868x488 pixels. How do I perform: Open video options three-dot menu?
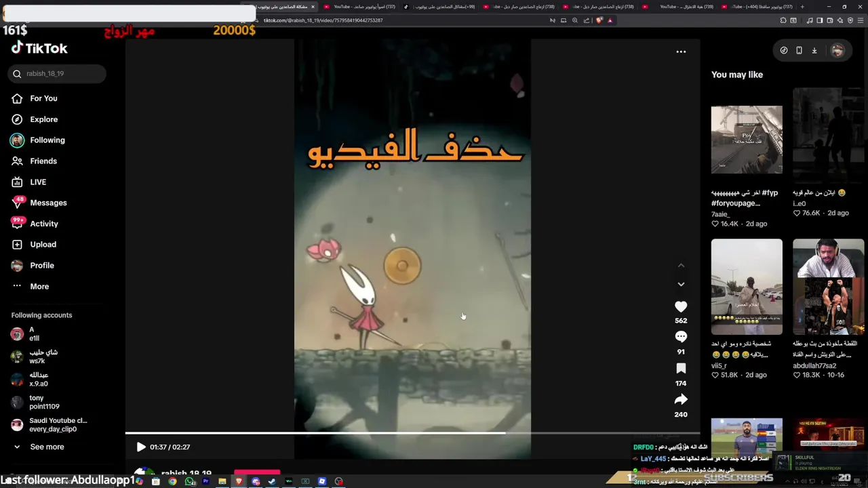681,52
